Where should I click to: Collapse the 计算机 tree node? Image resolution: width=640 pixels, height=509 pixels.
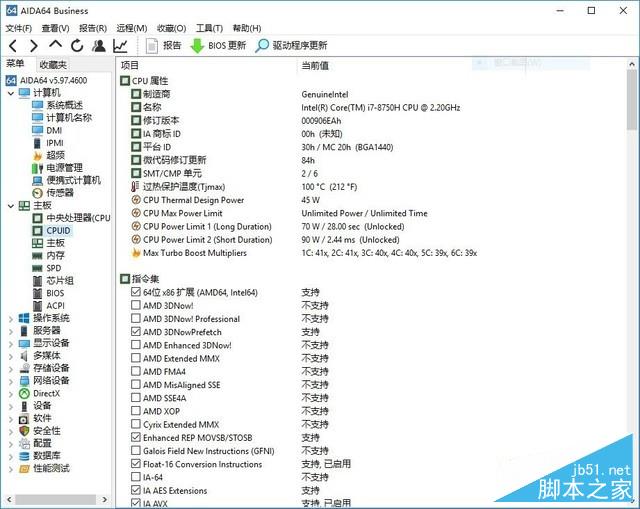(x=10, y=93)
